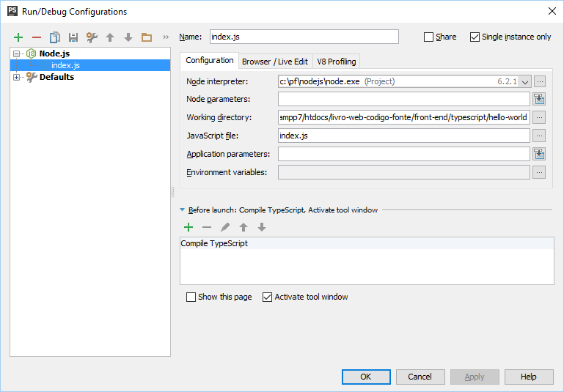Remove the selected configuration with the red minus
This screenshot has width=564, height=392.
click(x=37, y=37)
